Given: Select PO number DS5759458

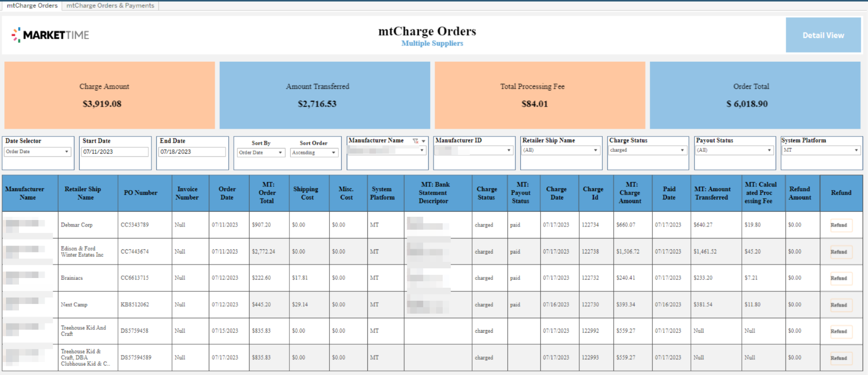Looking at the screenshot, I should coord(135,331).
